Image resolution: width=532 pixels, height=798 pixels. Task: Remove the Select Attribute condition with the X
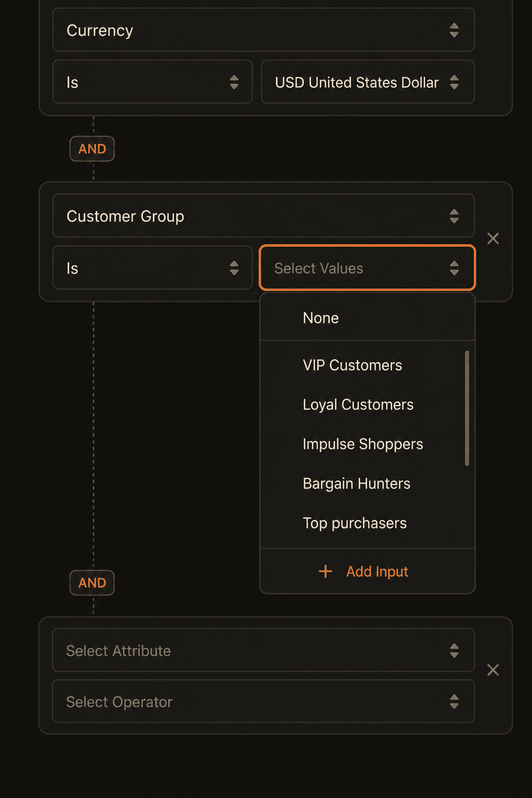tap(493, 670)
